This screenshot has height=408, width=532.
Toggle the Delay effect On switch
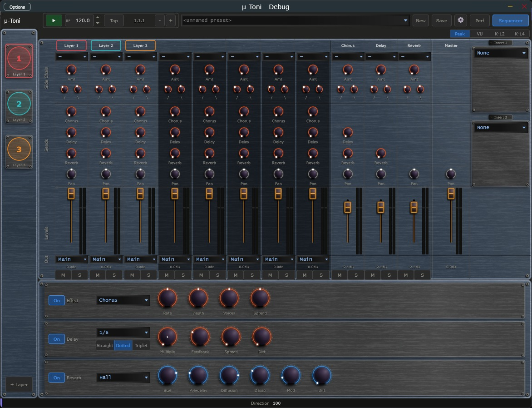[x=57, y=339]
